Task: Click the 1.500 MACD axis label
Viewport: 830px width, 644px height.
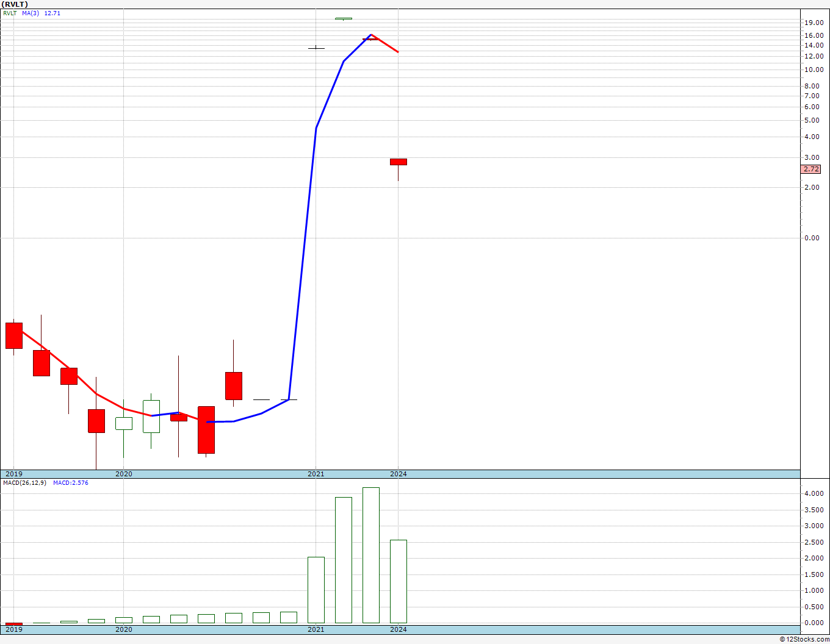Action: pyautogui.click(x=814, y=574)
